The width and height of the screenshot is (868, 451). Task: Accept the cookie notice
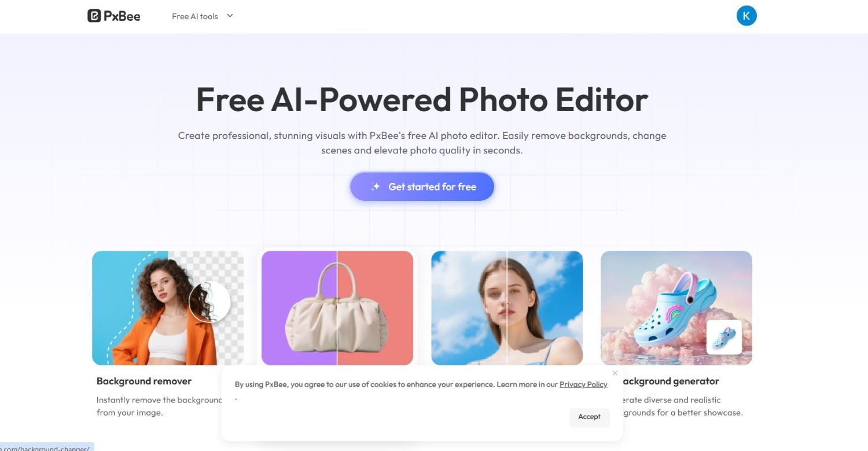(589, 417)
